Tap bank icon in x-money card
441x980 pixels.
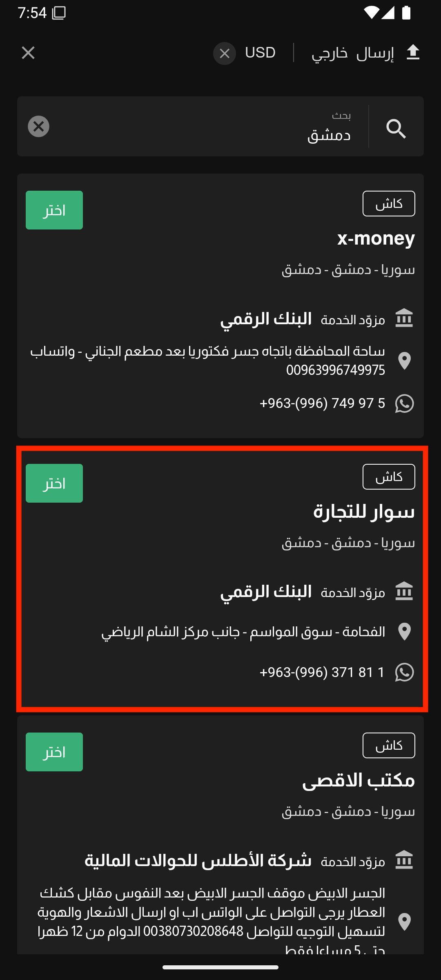[404, 318]
